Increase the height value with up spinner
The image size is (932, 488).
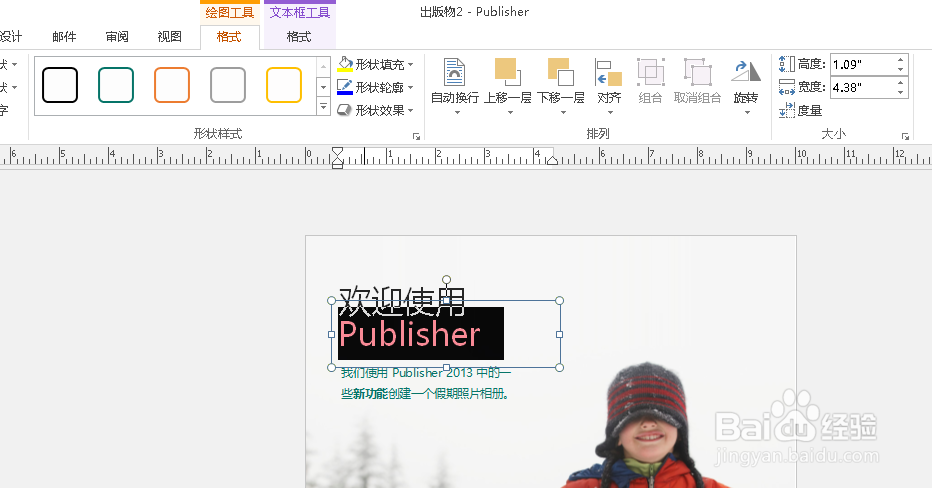click(x=901, y=59)
